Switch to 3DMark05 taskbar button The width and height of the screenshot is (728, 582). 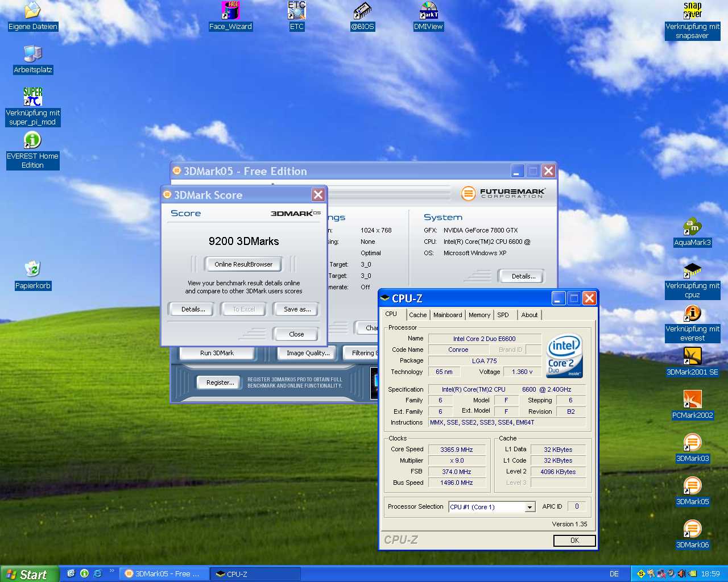[x=164, y=574]
